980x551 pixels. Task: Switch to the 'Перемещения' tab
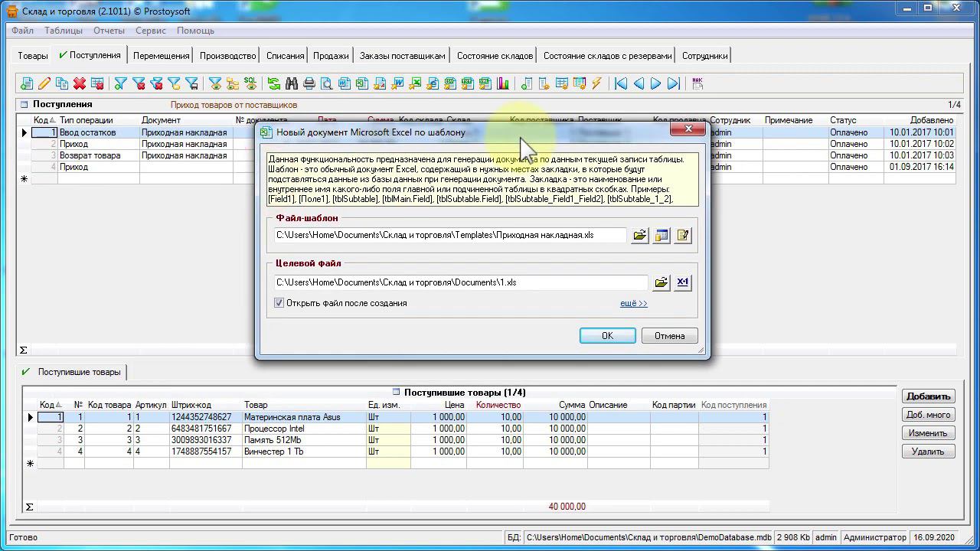(x=161, y=56)
